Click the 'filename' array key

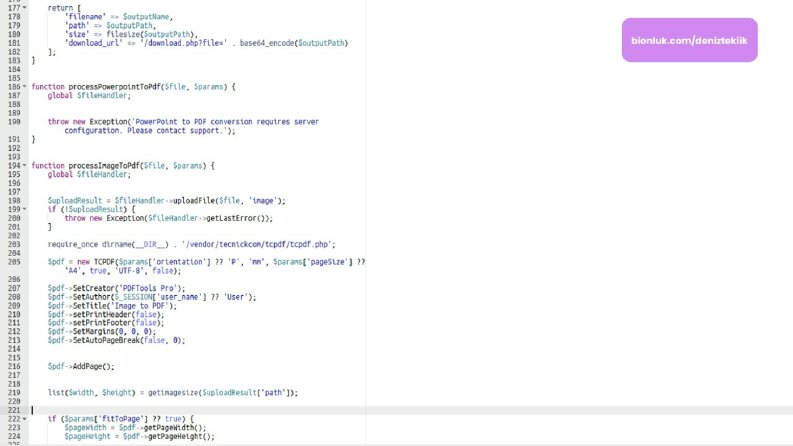point(85,17)
